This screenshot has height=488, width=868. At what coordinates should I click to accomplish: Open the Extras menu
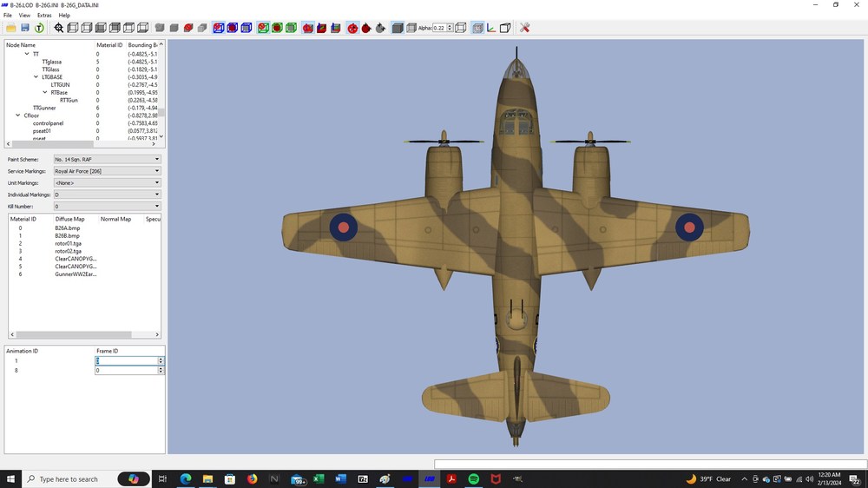coord(44,16)
